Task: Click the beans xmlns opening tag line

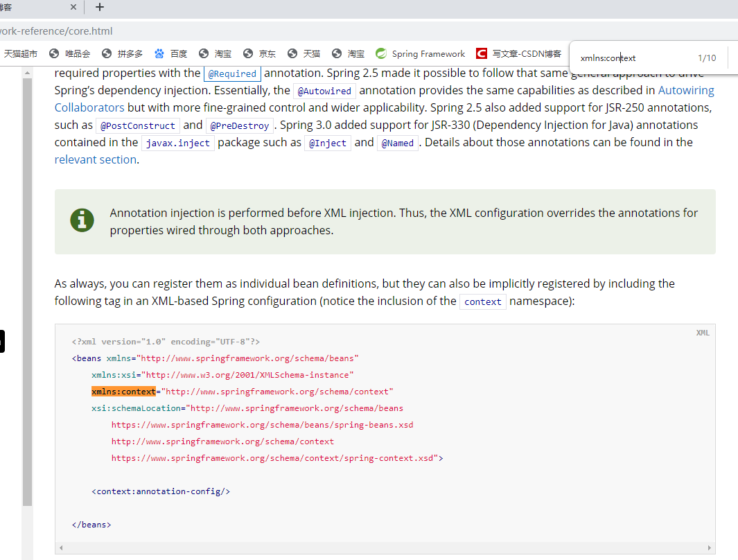Action: (215, 358)
